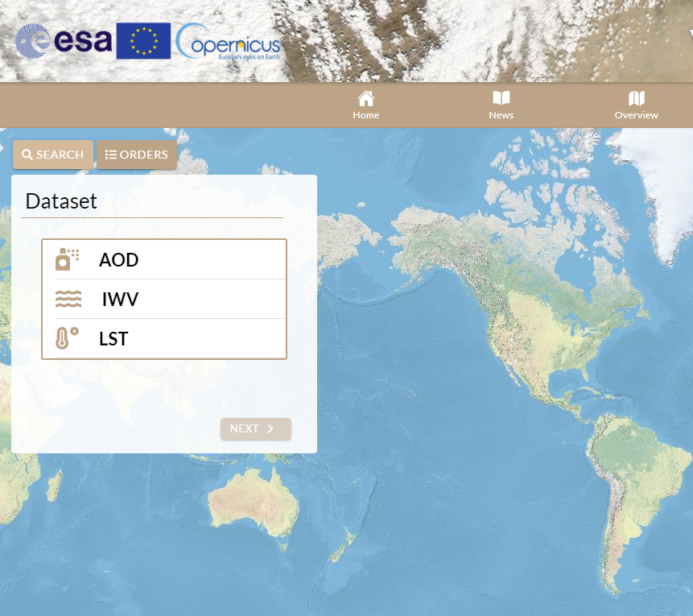
Task: Choose the LST dataset label
Action: (x=113, y=339)
